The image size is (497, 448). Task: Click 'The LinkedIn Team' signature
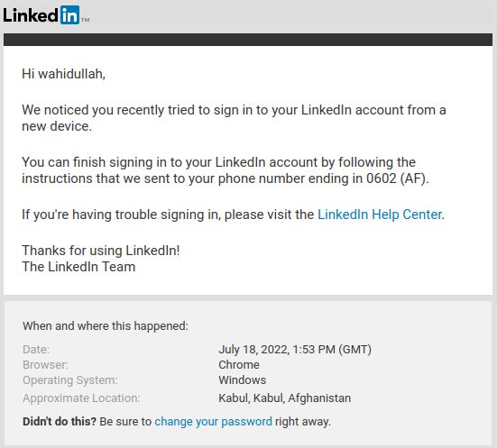(78, 267)
